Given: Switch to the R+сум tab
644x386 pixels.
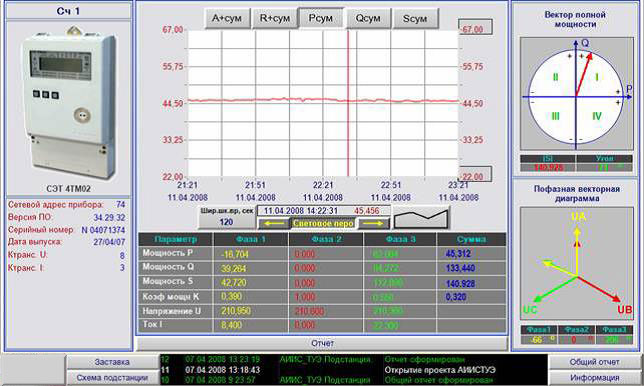Looking at the screenshot, I should point(275,18).
